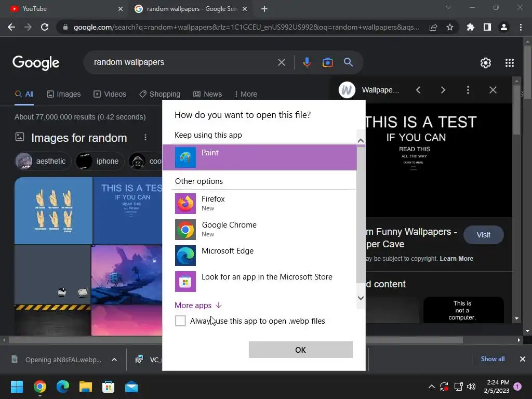This screenshot has height=399, width=532.
Task: Open preview panel three-dot menu
Action: pyautogui.click(x=468, y=90)
